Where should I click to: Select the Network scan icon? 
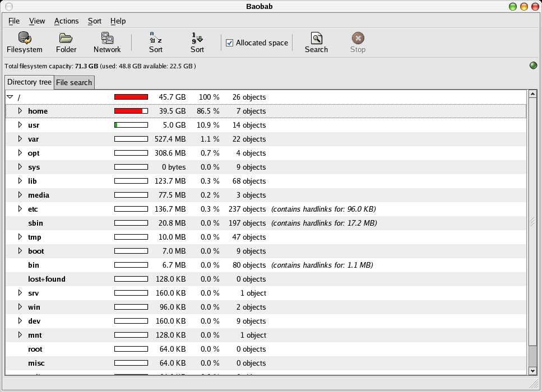[x=107, y=39]
